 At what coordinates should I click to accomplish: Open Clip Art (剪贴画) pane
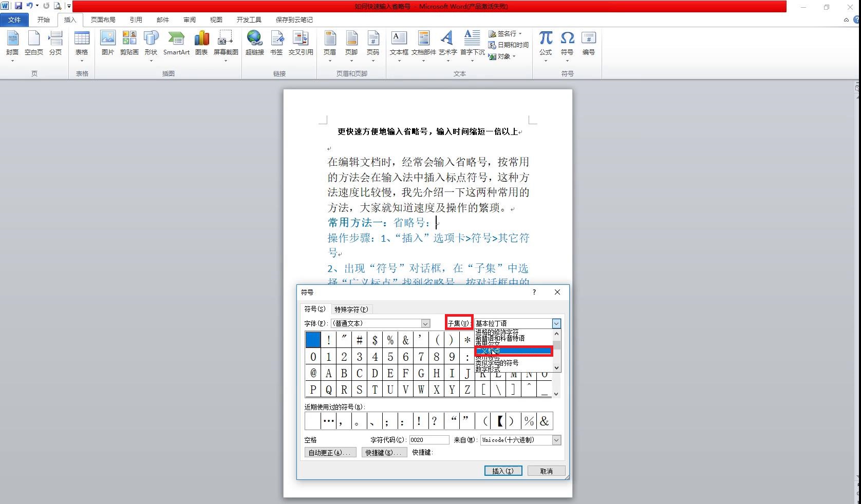click(x=129, y=44)
